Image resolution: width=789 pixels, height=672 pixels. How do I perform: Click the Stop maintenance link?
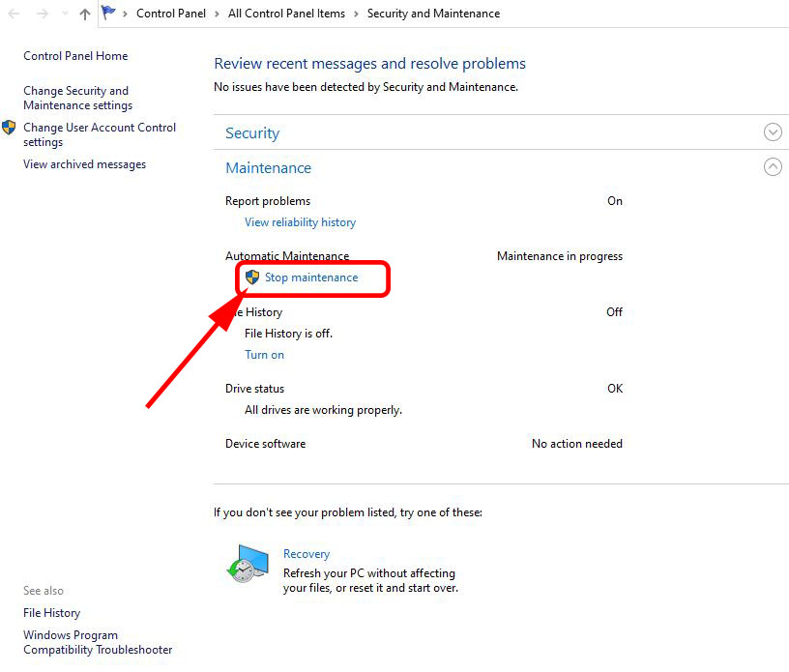(313, 277)
